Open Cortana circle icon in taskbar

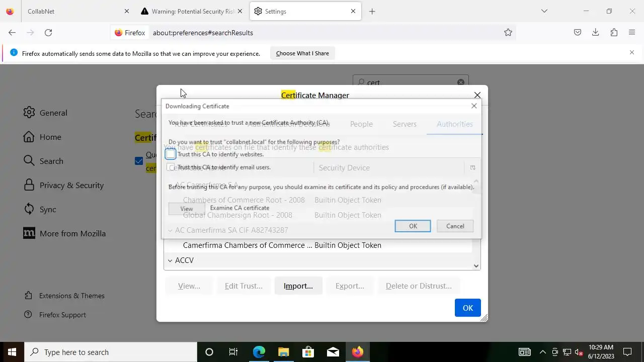(x=209, y=352)
